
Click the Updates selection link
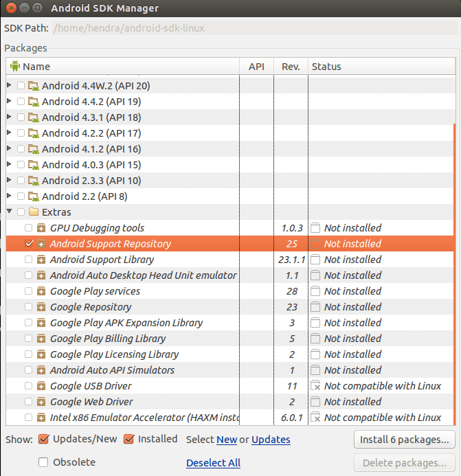pos(271,440)
